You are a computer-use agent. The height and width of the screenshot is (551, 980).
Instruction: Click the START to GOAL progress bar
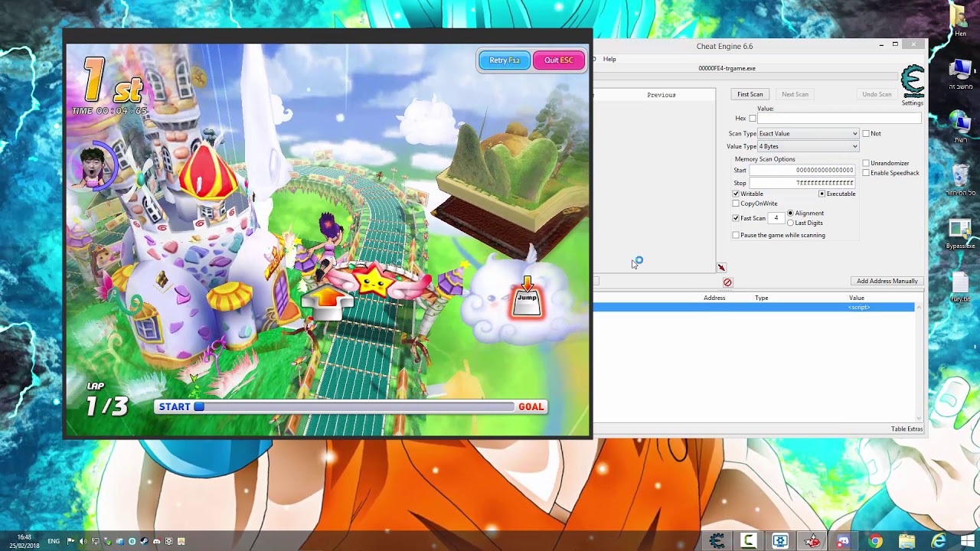(351, 407)
